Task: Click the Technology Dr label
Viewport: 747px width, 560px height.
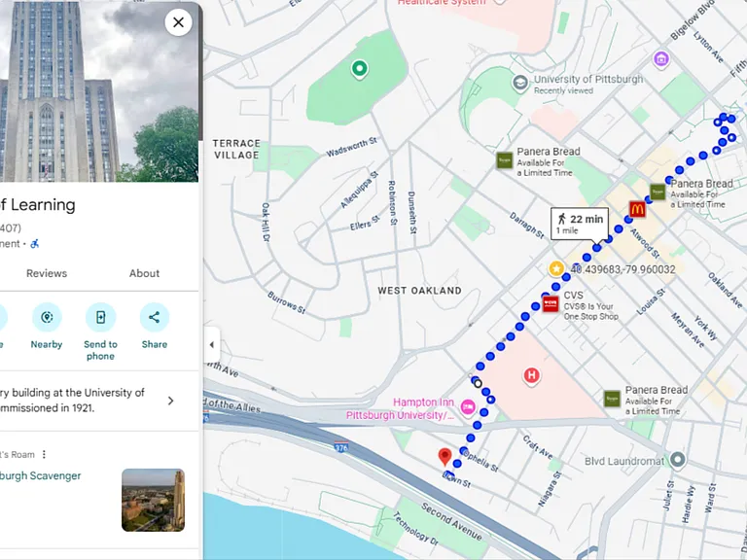Action: pyautogui.click(x=415, y=528)
